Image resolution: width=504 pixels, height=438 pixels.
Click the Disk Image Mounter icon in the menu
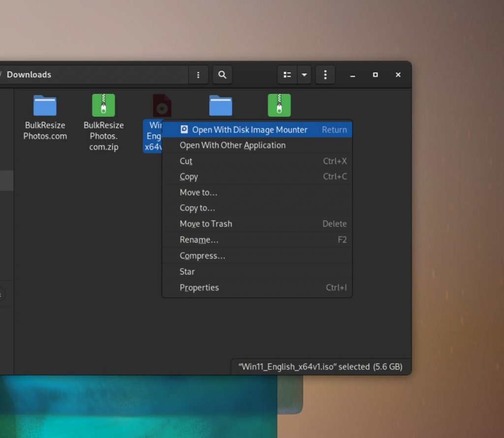184,130
